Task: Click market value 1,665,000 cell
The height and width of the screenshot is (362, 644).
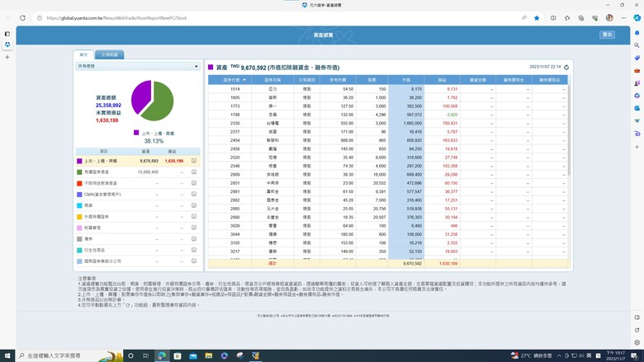Action: click(406, 123)
